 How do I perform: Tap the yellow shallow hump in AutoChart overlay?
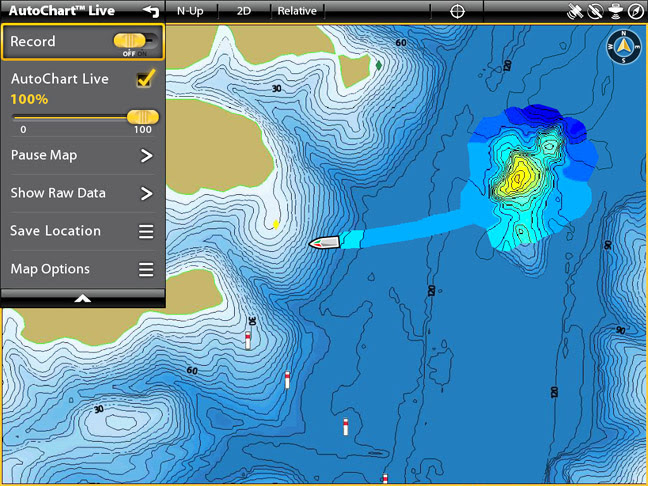click(517, 178)
